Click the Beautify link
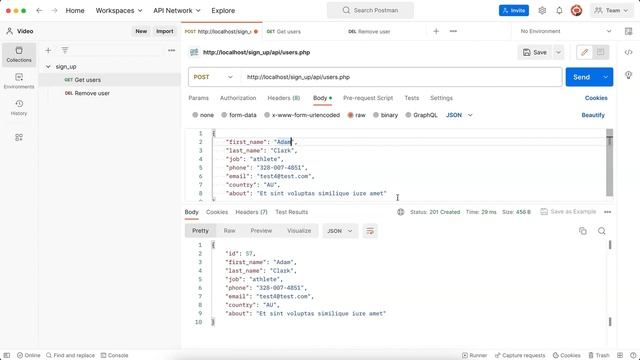The height and width of the screenshot is (360, 640). coord(593,115)
